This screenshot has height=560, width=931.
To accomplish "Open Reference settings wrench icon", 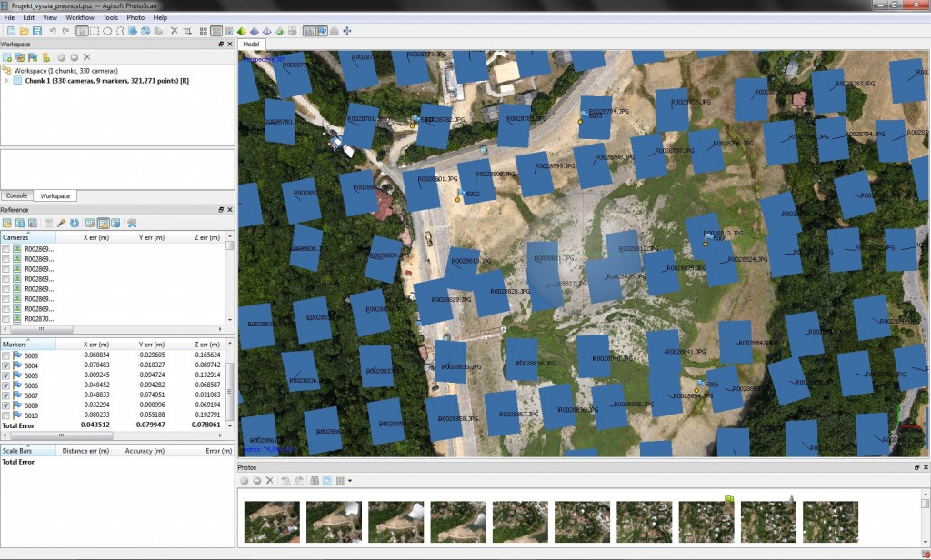I will click(x=132, y=223).
